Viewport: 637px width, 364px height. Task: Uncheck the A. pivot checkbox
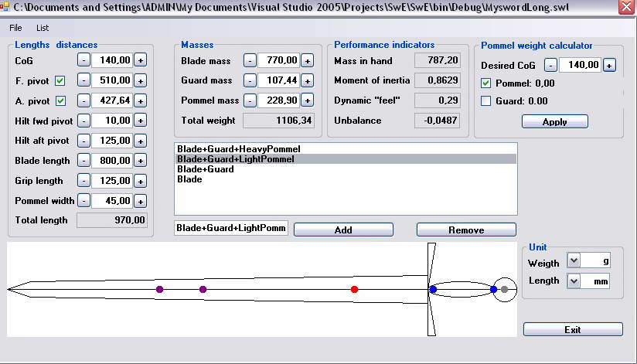coord(60,100)
